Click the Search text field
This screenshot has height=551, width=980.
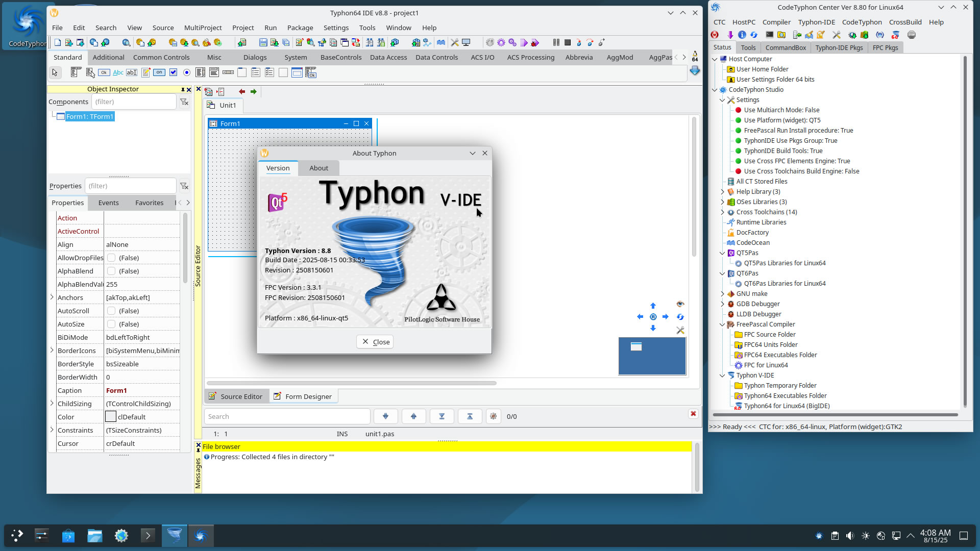click(287, 416)
